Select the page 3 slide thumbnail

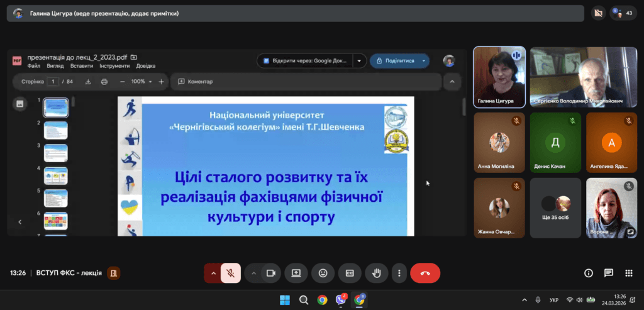point(55,152)
